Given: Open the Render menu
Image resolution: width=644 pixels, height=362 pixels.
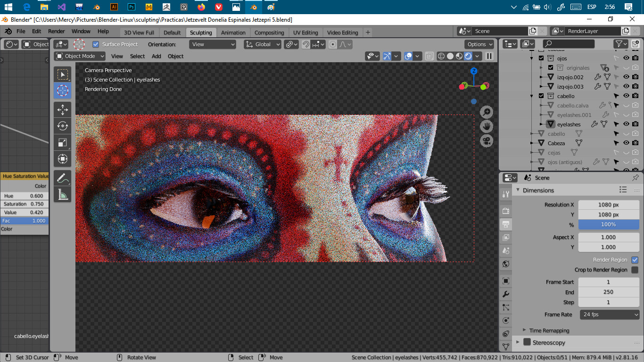Looking at the screenshot, I should (57, 31).
